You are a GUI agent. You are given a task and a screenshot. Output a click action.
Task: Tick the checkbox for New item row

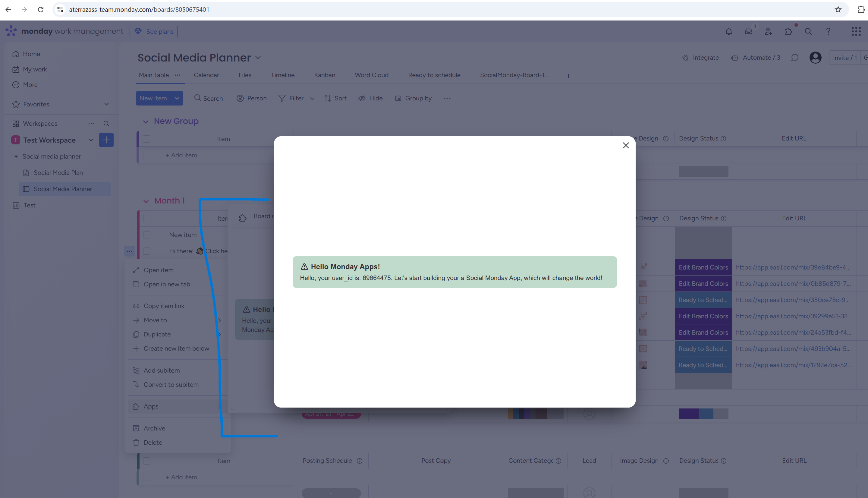click(147, 235)
